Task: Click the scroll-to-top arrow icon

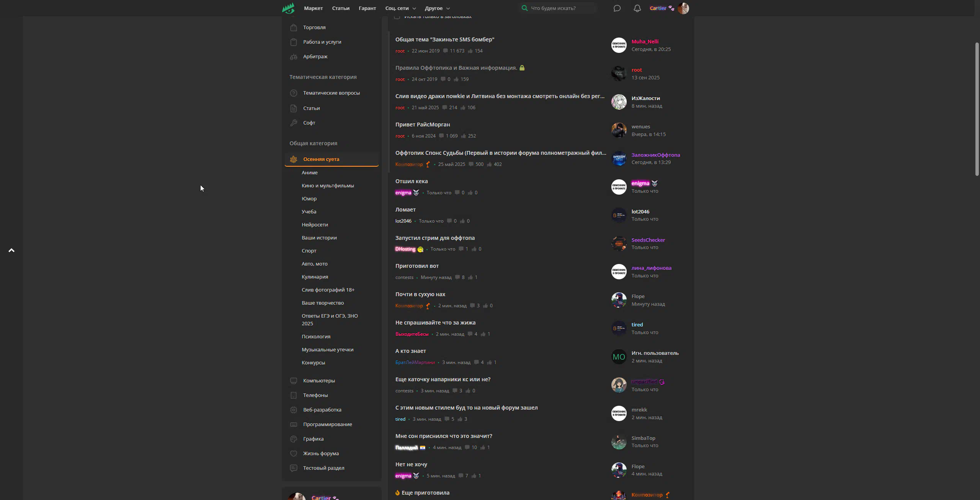Action: (x=11, y=250)
